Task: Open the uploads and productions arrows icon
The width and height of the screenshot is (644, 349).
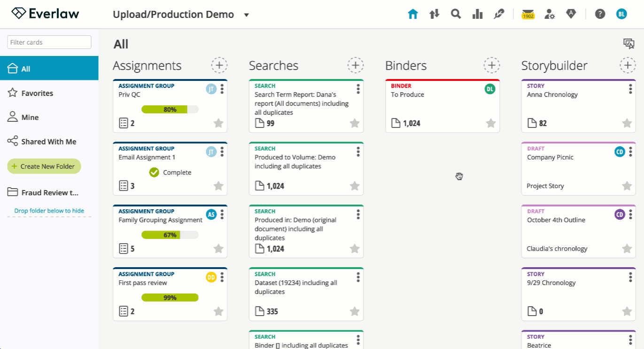Action: 435,14
